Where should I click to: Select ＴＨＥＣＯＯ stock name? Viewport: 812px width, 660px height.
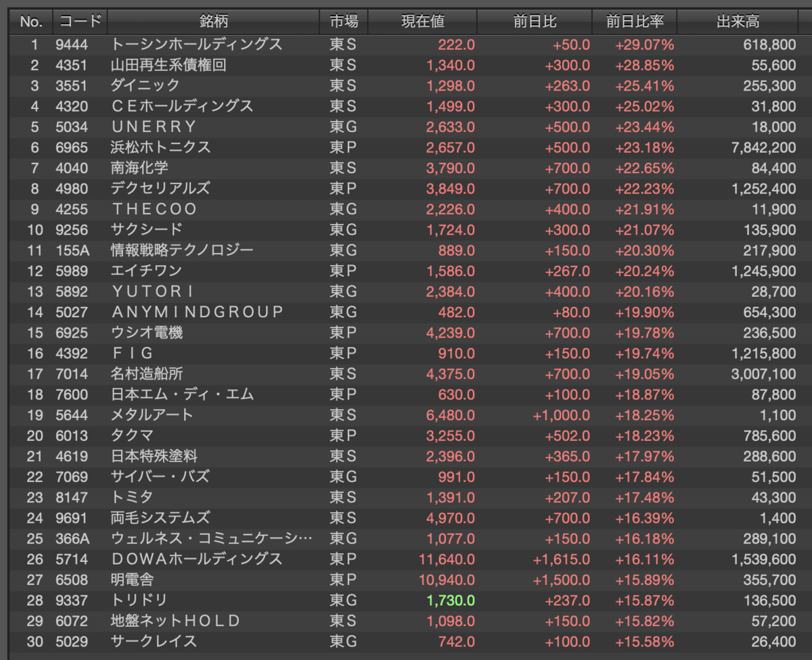[154, 210]
